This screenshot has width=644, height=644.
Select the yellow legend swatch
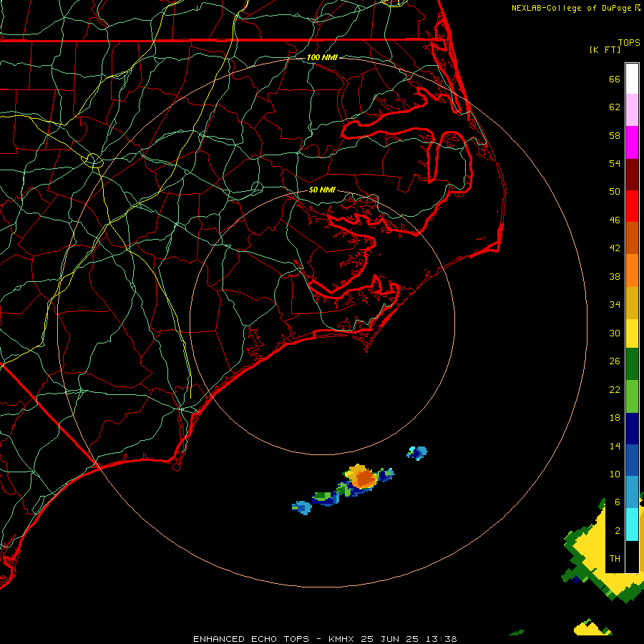coord(632,333)
